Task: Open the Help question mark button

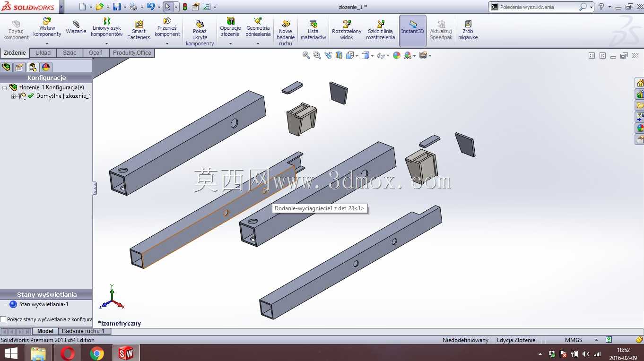Action: click(x=601, y=7)
